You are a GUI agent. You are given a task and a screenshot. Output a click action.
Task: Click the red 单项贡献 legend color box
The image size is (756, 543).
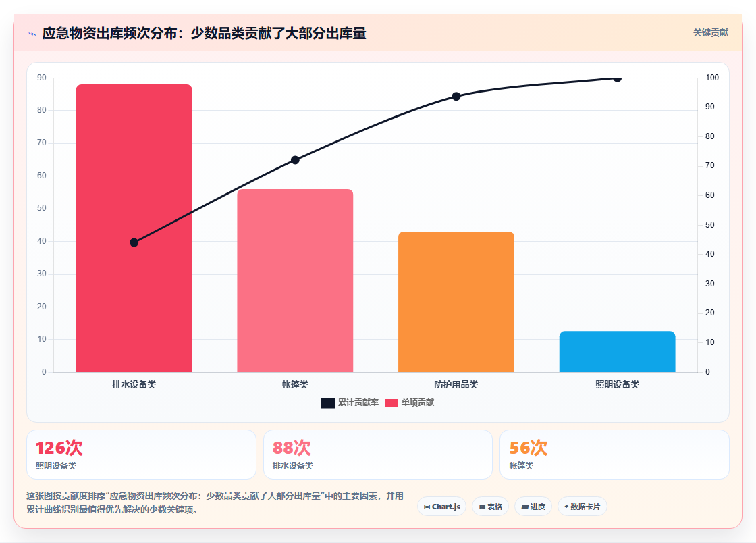pos(391,403)
